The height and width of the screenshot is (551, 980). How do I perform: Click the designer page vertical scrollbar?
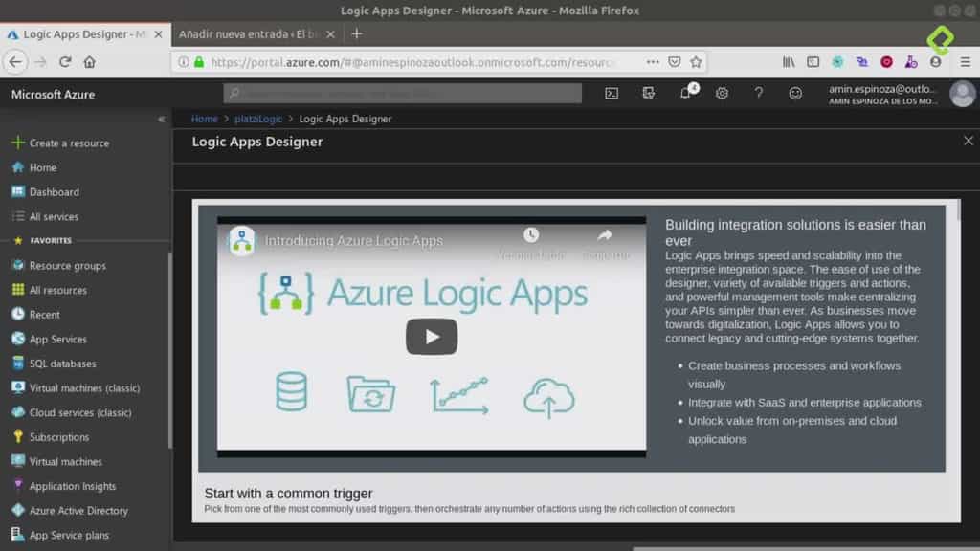click(958, 209)
